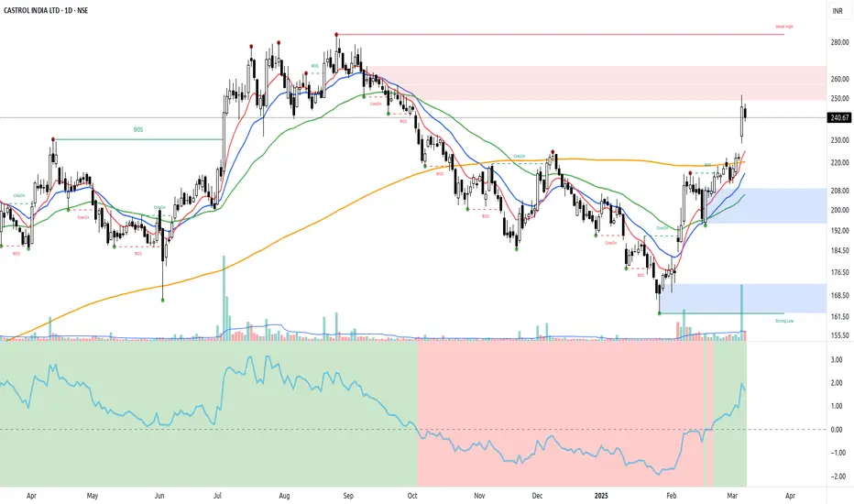
Task: Click the Oct label on time axis
Action: point(412,496)
